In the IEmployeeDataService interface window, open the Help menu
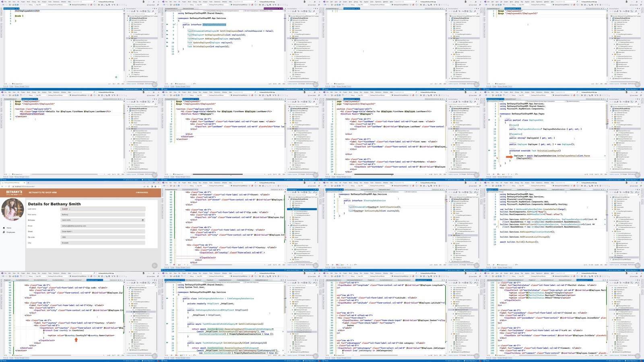644x362 pixels. [230, 2]
